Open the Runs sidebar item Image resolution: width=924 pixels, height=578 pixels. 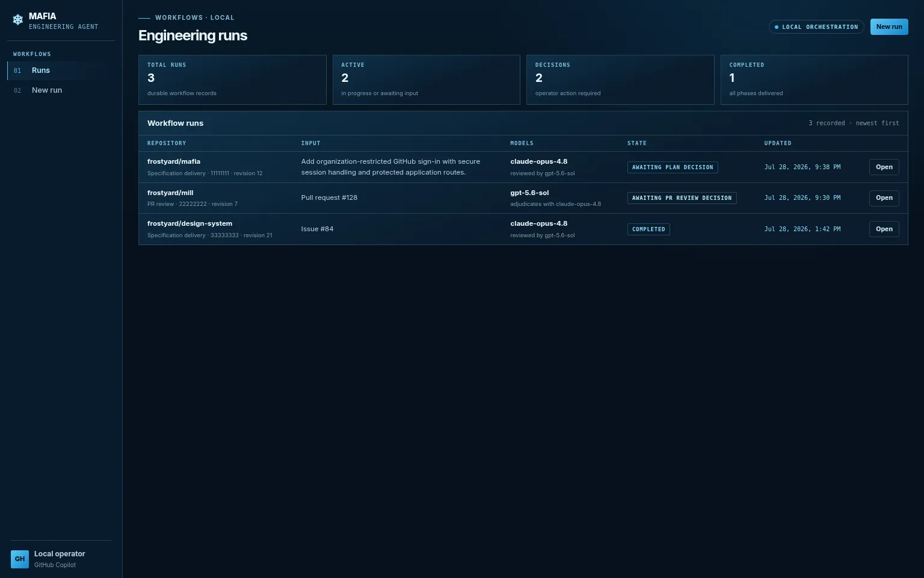click(61, 70)
